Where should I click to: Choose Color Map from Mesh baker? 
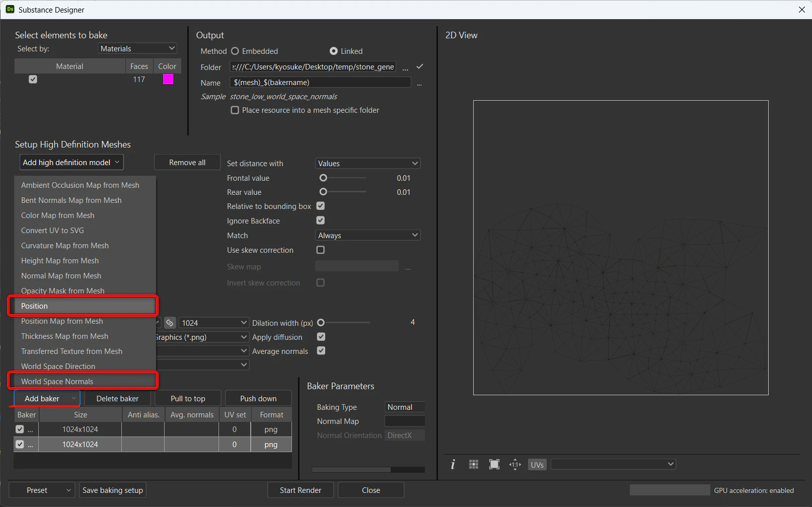coord(85,215)
